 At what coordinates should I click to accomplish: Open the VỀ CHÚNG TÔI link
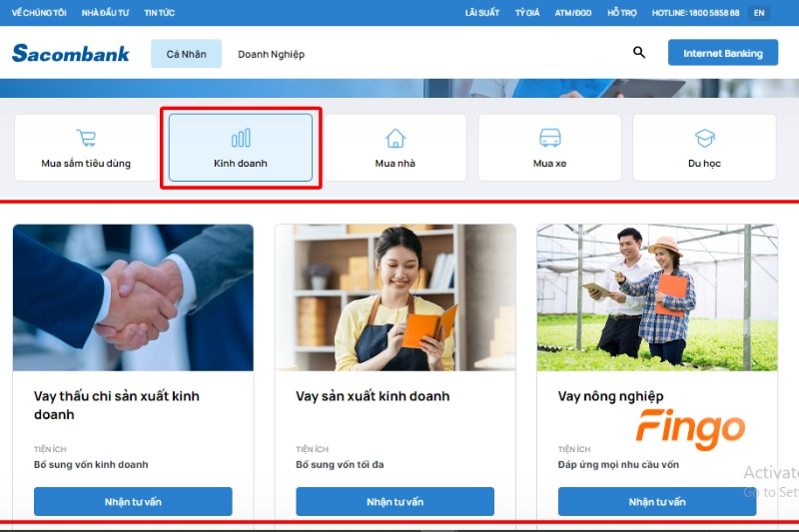pos(39,13)
